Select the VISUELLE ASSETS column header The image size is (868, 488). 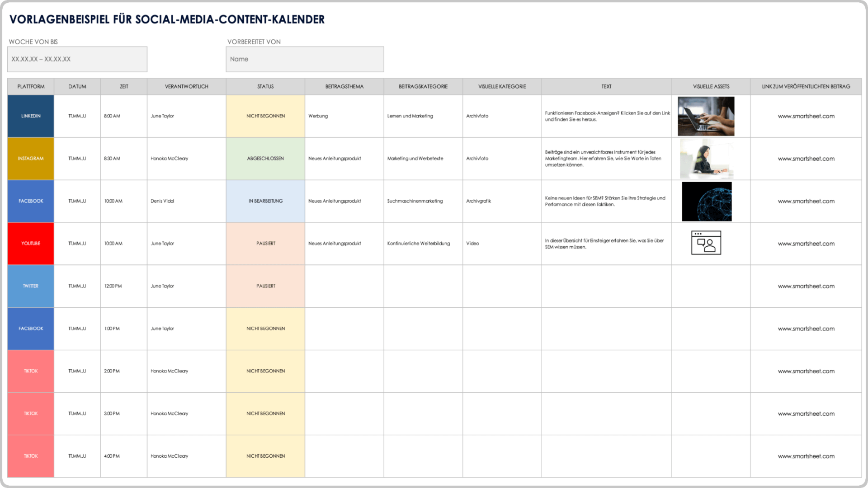711,86
